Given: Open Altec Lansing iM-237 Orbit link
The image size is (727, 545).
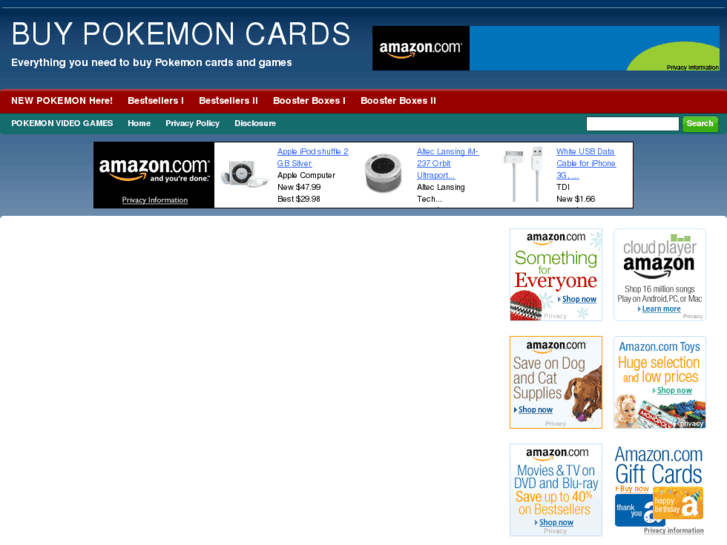Looking at the screenshot, I should pyautogui.click(x=447, y=163).
